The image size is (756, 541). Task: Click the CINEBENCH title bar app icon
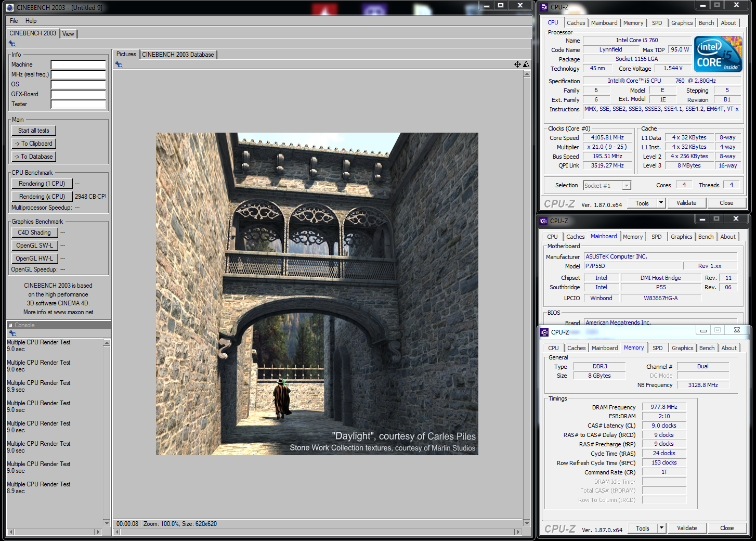[10, 8]
